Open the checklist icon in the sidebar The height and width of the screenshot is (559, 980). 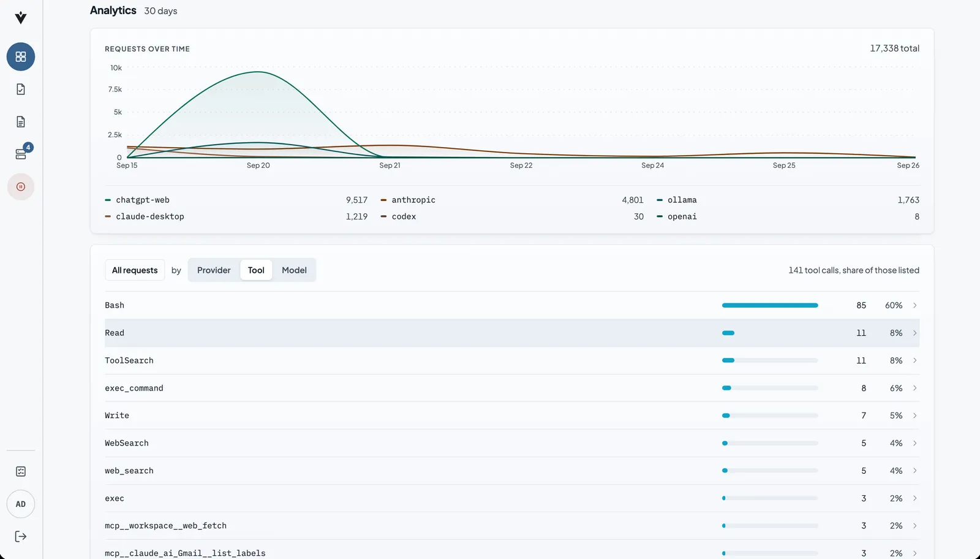[x=21, y=471]
